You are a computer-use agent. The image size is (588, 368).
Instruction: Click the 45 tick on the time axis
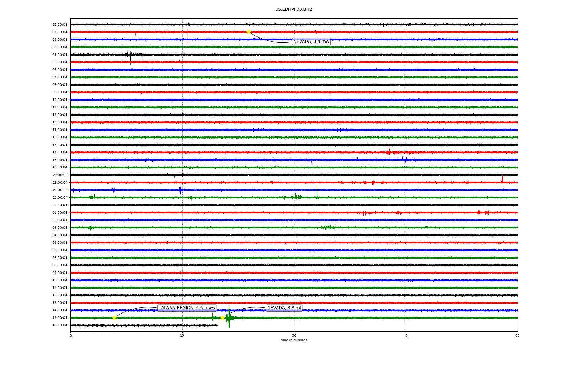point(406,335)
